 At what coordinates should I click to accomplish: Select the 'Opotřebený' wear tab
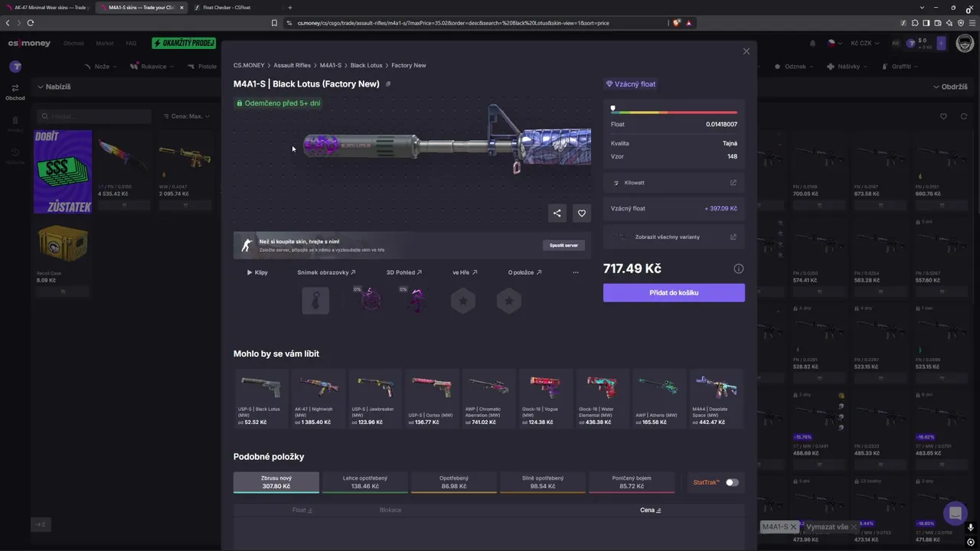click(x=454, y=482)
